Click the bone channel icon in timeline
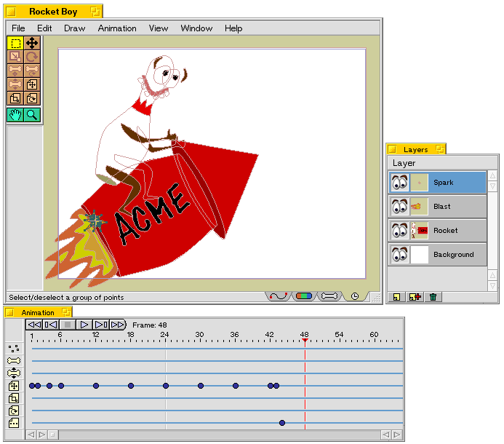This screenshot has height=444, width=504. [x=14, y=361]
